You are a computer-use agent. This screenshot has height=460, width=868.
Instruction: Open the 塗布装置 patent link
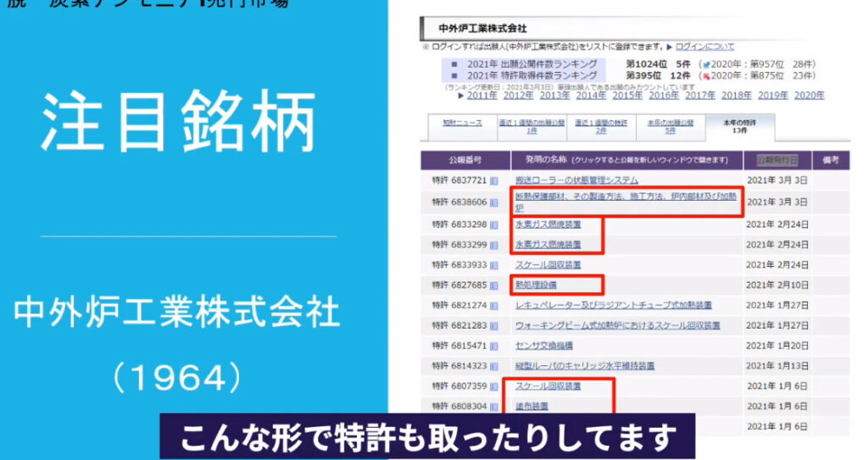tap(531, 407)
